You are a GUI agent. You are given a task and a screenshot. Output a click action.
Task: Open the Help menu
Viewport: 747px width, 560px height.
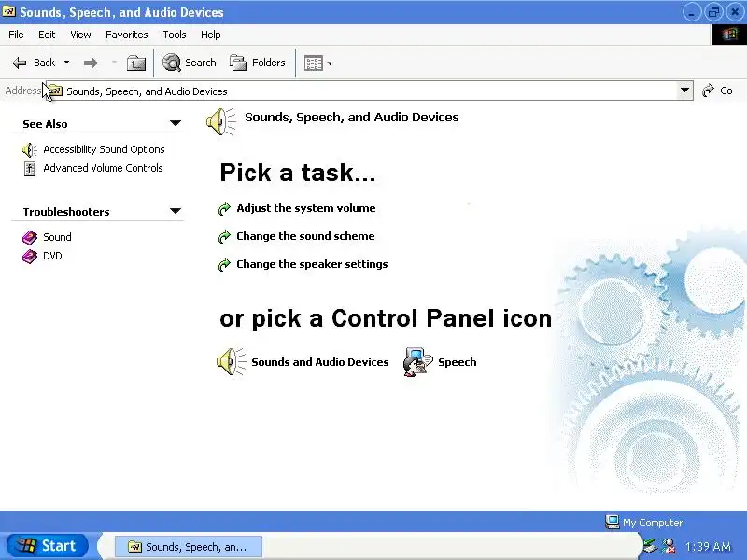(x=211, y=35)
